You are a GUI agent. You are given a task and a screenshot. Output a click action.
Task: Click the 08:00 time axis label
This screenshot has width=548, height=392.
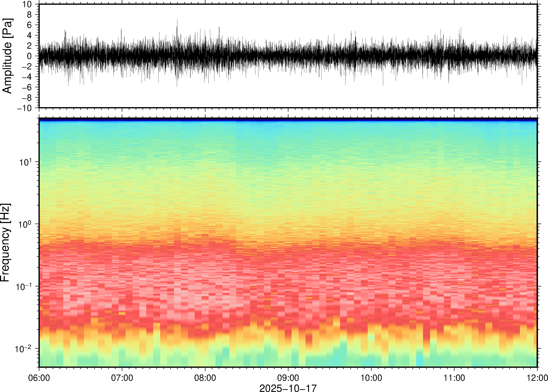(205, 378)
